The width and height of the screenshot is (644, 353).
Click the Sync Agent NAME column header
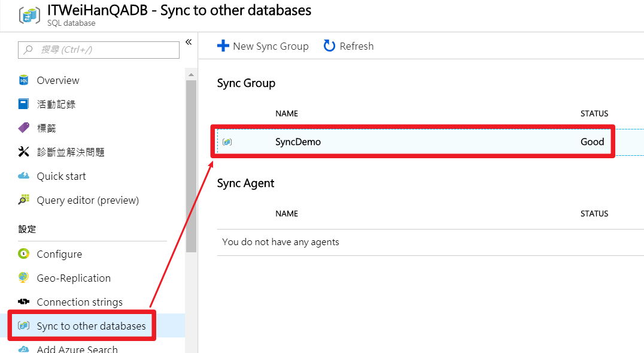point(287,213)
